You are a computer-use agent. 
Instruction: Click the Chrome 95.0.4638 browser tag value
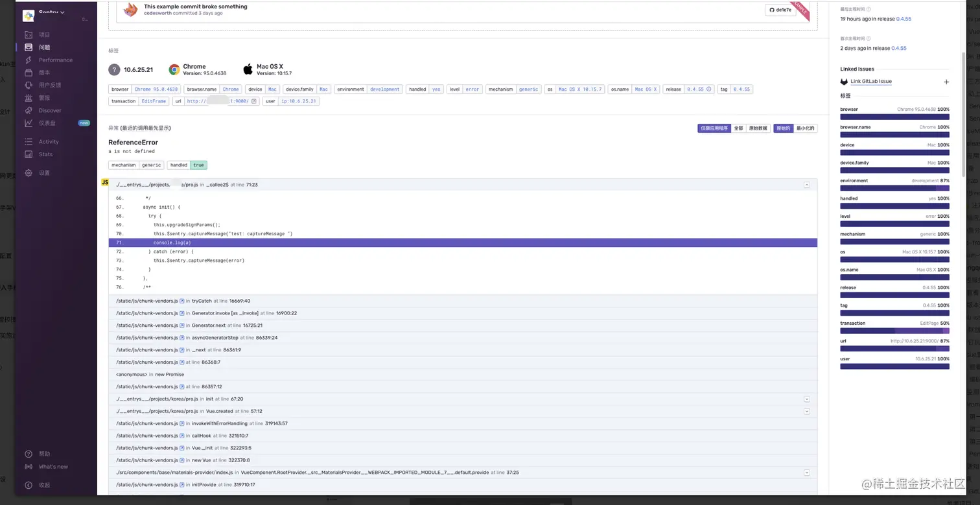coord(156,89)
